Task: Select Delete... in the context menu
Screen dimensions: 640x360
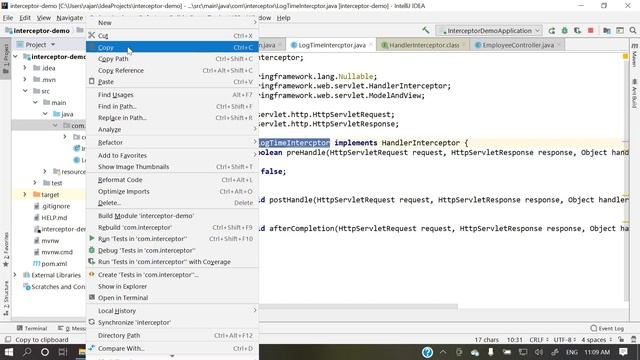Action: pyautogui.click(x=172, y=203)
